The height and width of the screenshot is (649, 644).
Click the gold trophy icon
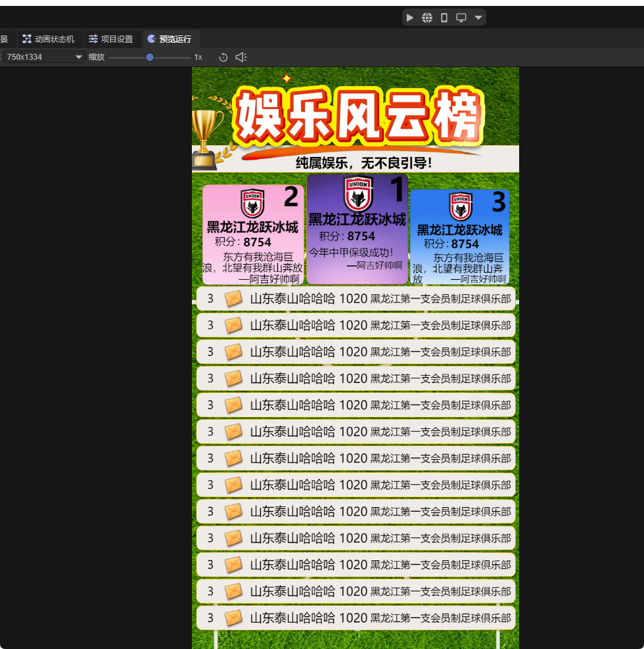pyautogui.click(x=206, y=139)
